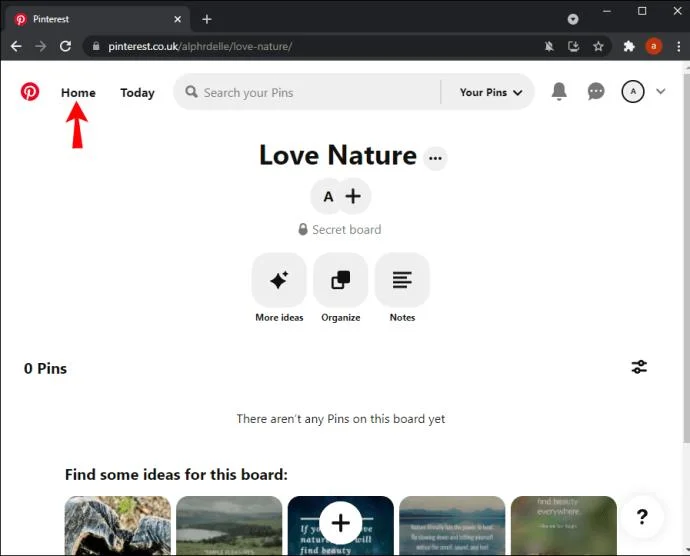Click the Organize button
Viewport: 690px width, 556px height.
341,280
